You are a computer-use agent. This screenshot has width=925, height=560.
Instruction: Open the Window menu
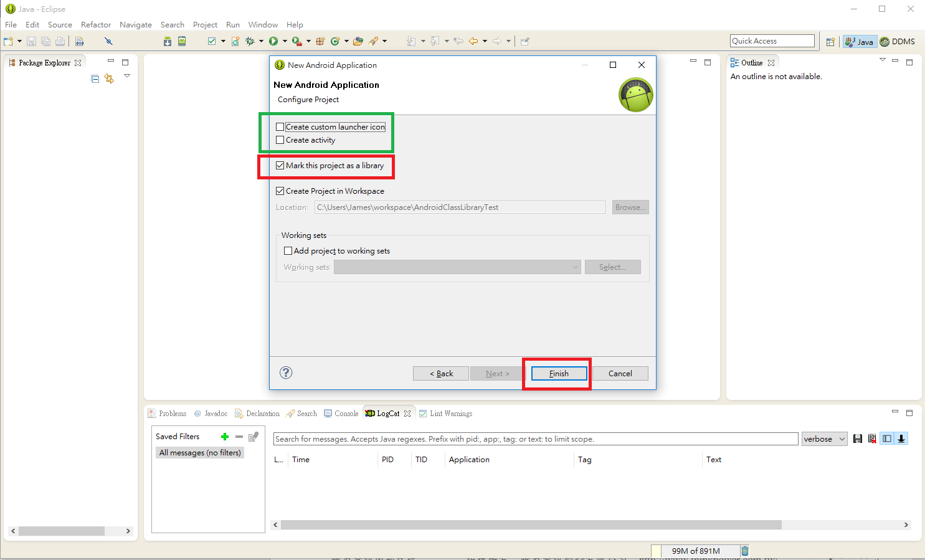tap(263, 25)
